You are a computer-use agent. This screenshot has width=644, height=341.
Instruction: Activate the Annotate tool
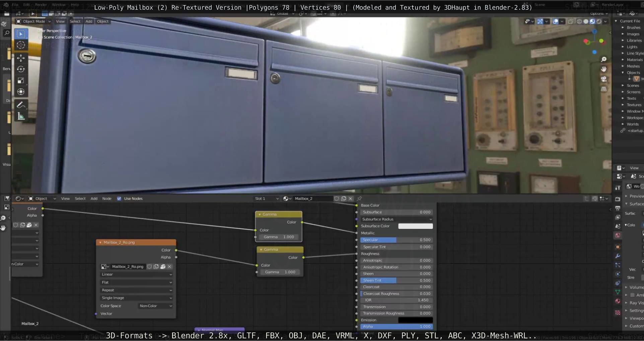tap(21, 105)
